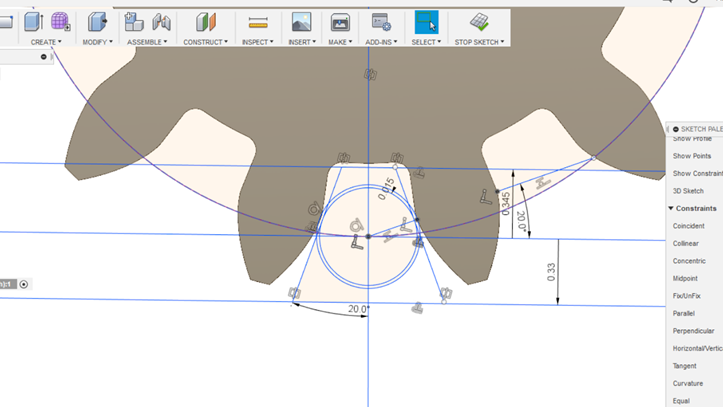Open the CREATE dropdown menu
723x407 pixels.
tap(46, 42)
